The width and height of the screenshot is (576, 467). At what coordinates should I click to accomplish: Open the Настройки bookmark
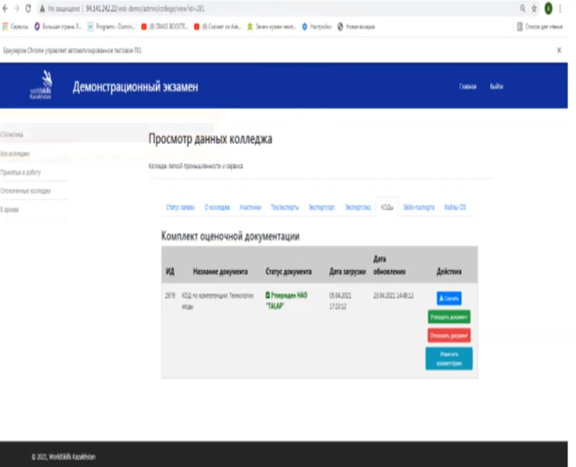(316, 26)
